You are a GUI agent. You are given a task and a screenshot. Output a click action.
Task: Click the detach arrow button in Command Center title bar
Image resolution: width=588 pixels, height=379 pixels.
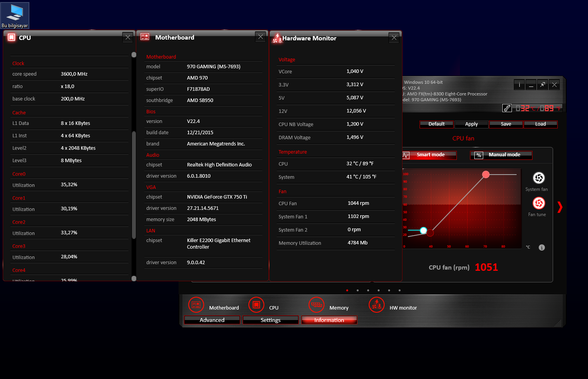point(543,85)
